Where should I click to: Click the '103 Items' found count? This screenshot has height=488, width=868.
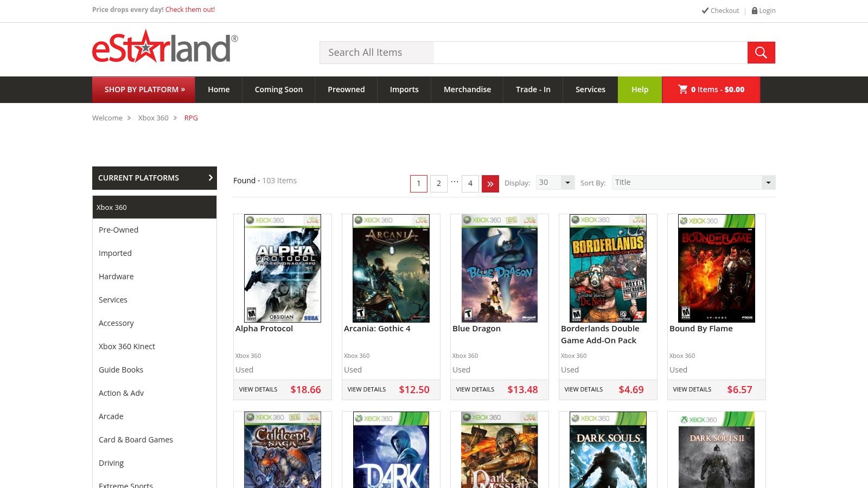(x=279, y=181)
